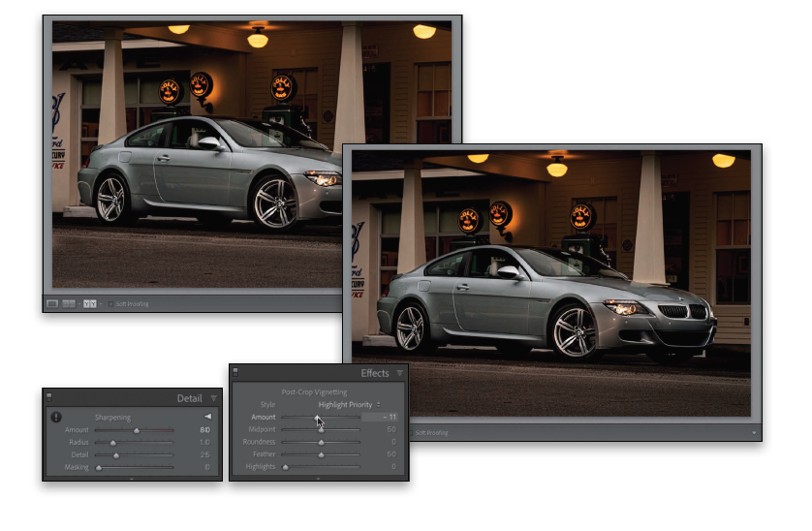812x531 pixels.
Task: Toggle the Effects panel on/off switch
Action: [235, 370]
